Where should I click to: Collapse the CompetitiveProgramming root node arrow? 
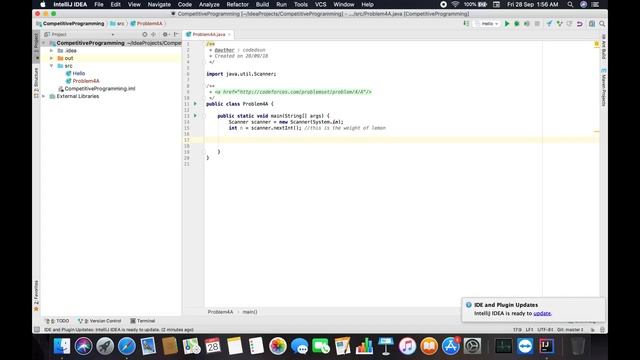click(x=44, y=43)
